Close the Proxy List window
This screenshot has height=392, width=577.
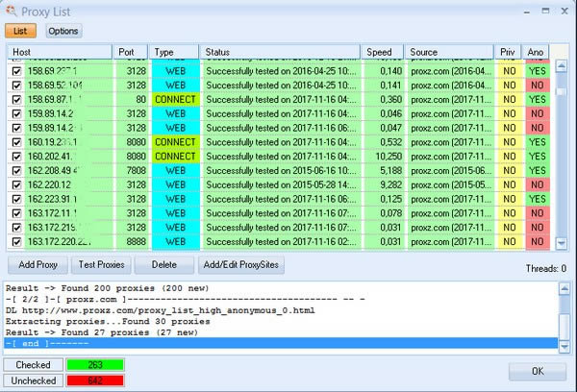pyautogui.click(x=564, y=11)
